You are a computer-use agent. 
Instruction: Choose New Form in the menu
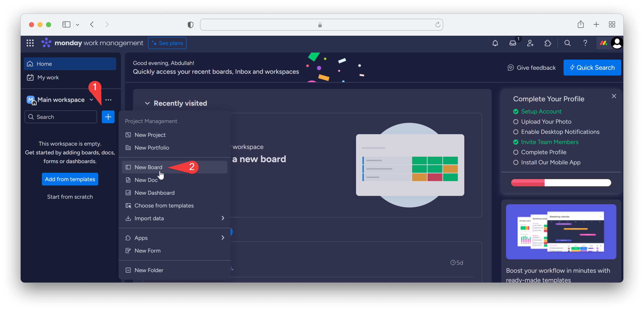pyautogui.click(x=174, y=250)
